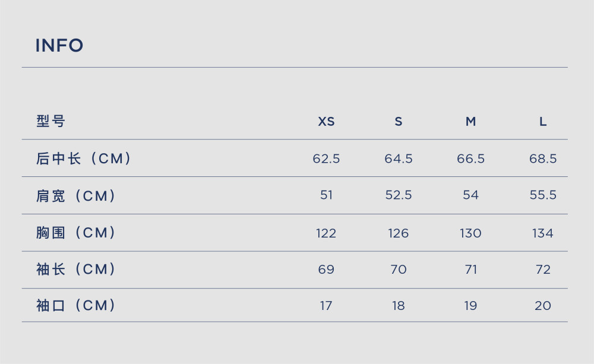The width and height of the screenshot is (594, 364).
Task: Click the 肩宽 (CM) row label
Action: click(x=75, y=196)
